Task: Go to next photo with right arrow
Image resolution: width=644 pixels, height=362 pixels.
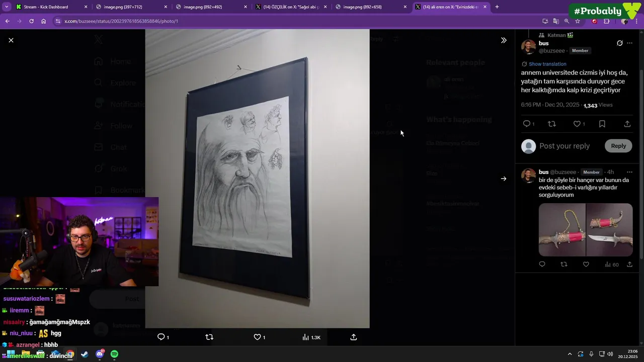Action: tap(504, 178)
